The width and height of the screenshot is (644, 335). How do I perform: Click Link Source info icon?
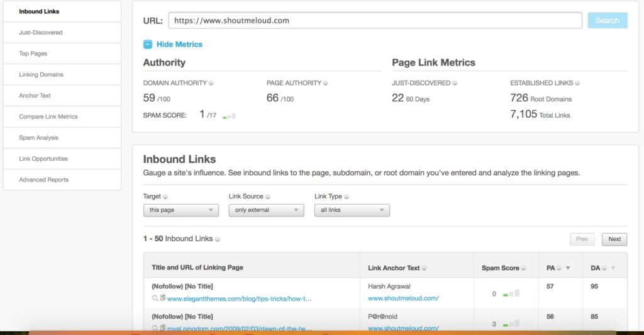click(267, 197)
